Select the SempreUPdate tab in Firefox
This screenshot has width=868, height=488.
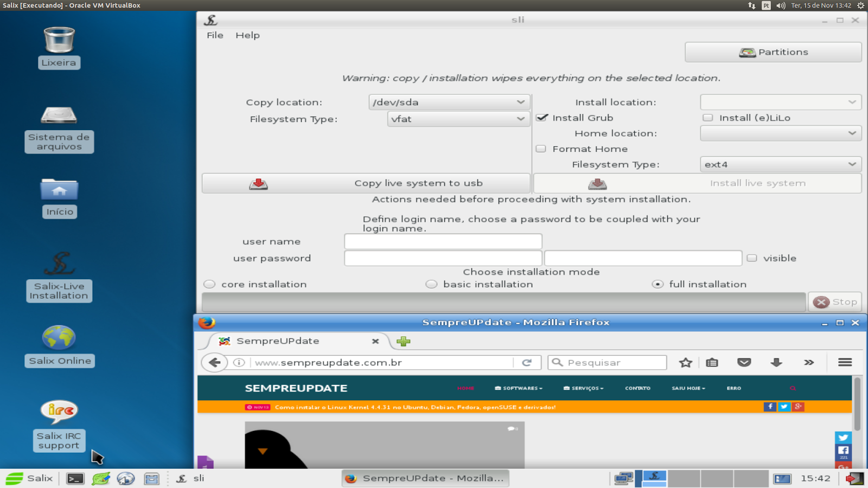pyautogui.click(x=299, y=341)
